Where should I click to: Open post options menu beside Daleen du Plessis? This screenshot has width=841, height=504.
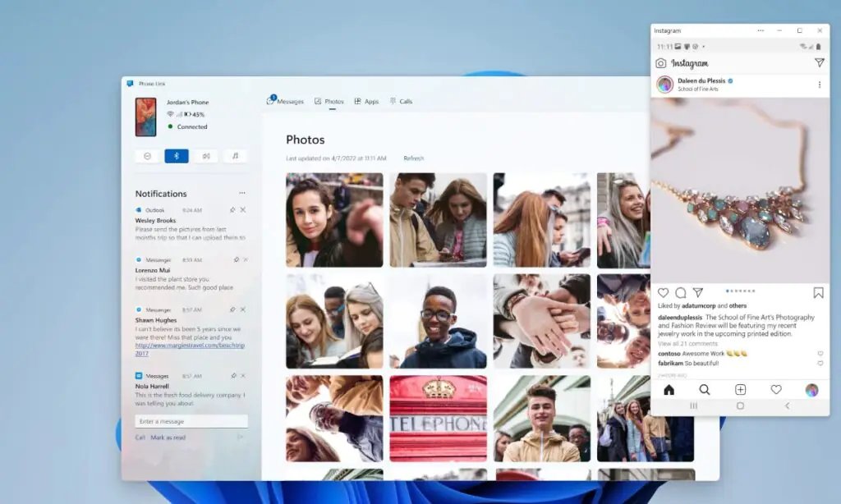pyautogui.click(x=819, y=85)
